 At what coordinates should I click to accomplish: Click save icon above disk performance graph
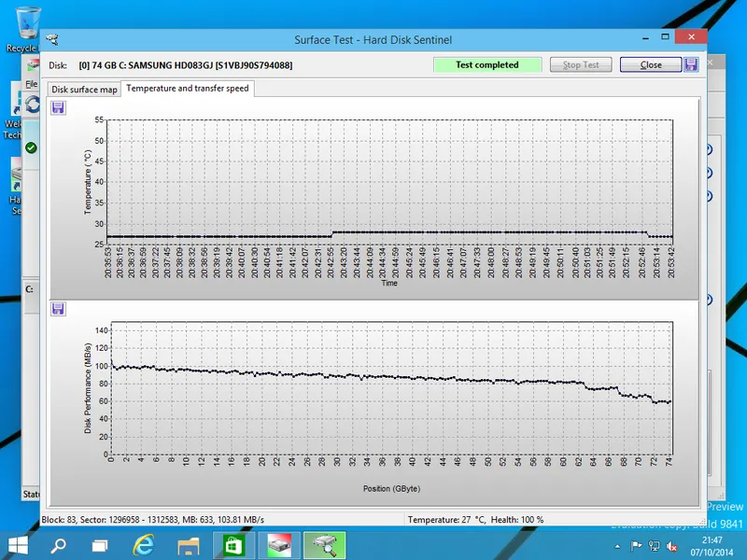(x=58, y=309)
